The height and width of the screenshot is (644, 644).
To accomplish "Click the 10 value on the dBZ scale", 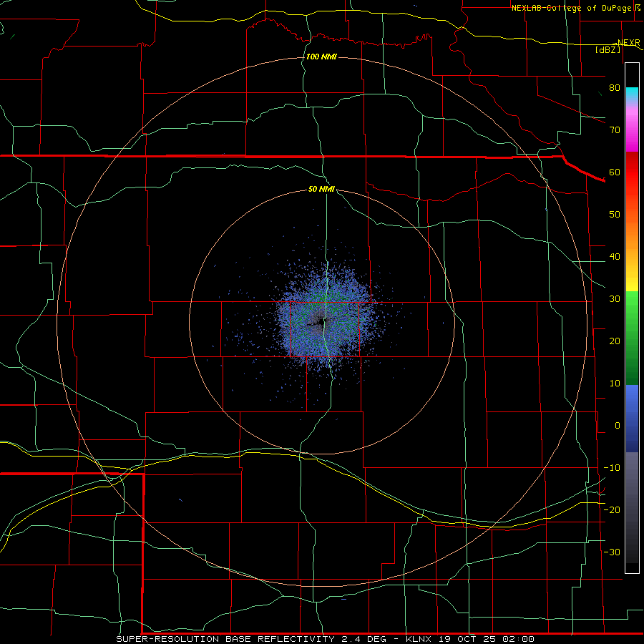I will coord(615,384).
